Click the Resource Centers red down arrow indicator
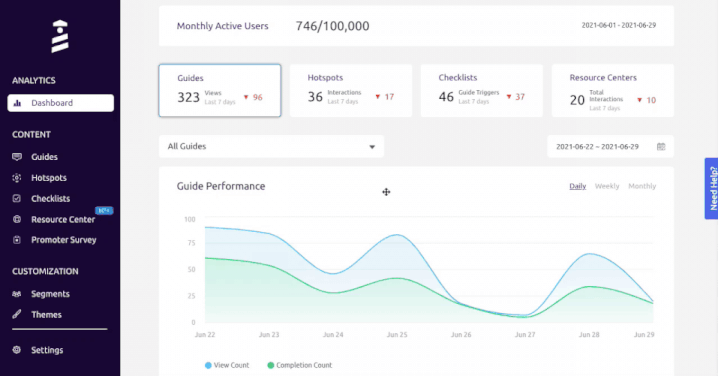718x376 pixels. 639,100
